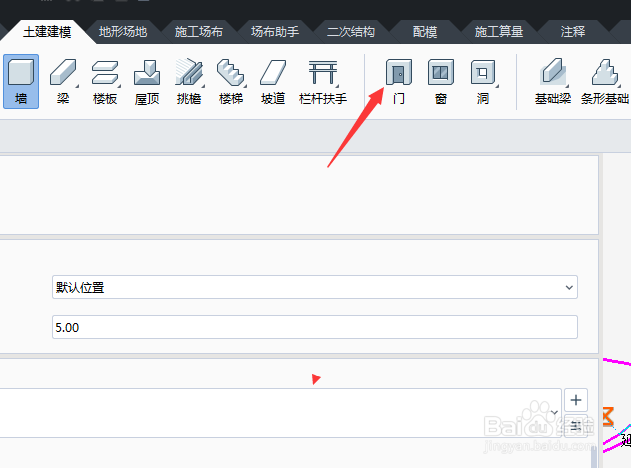Activate the 挑檐 (eaves) tool
Image resolution: width=631 pixels, height=468 pixels.
[189, 82]
